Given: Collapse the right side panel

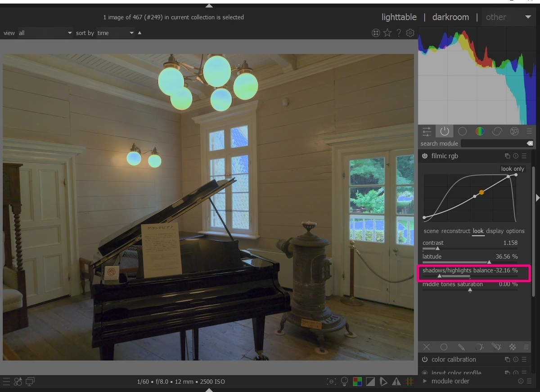Looking at the screenshot, I should (537, 197).
